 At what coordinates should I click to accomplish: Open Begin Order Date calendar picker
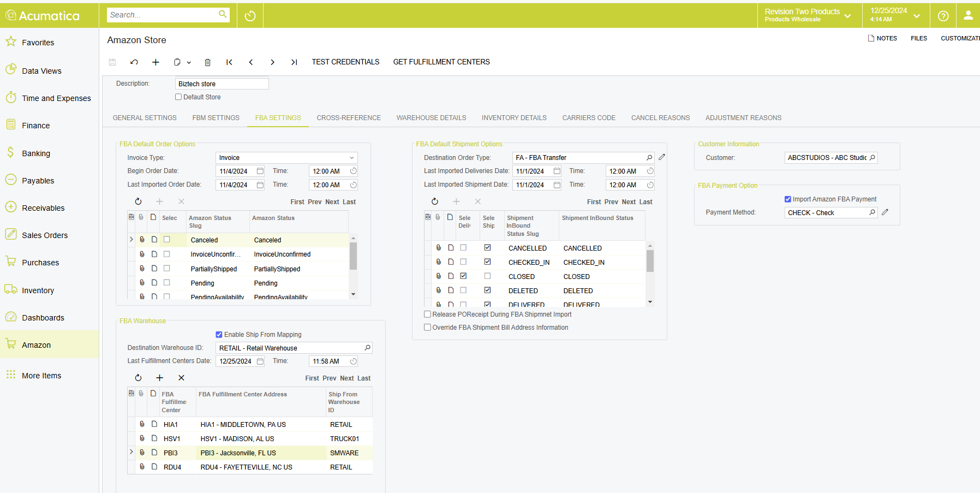[260, 171]
